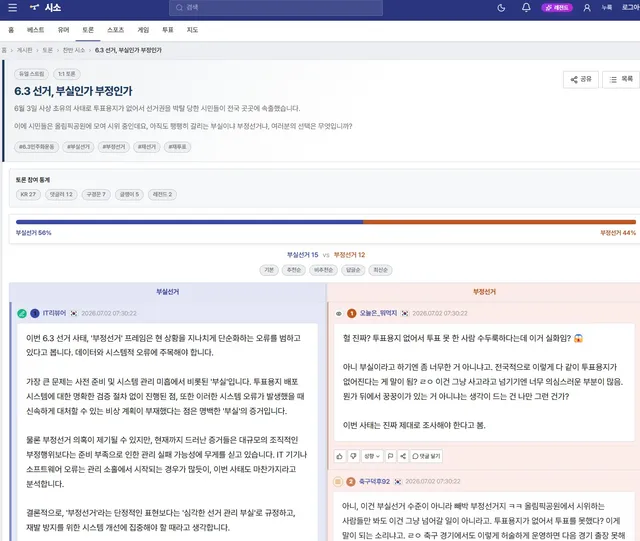Click the flag next to IT리뷰어
The image size is (640, 541).
tap(74, 313)
